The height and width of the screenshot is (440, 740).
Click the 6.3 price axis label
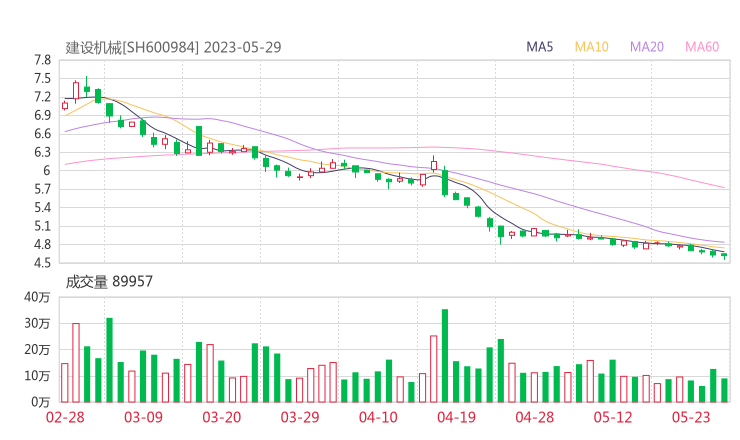click(x=42, y=152)
